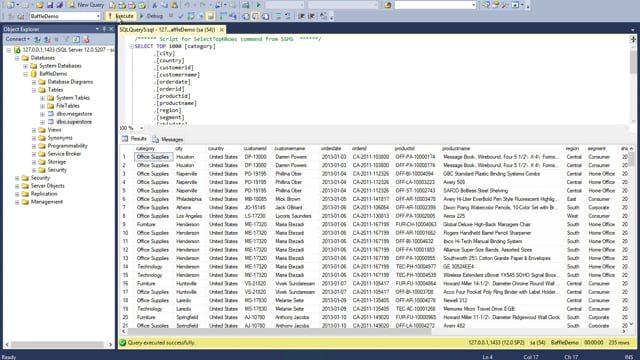This screenshot has width=640, height=360.
Task: Click the Display Estimated Execution Plan icon
Action: [x=191, y=16]
